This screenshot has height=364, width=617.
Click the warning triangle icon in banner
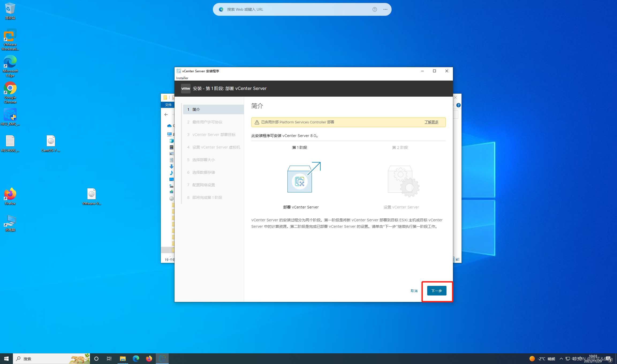coord(257,122)
